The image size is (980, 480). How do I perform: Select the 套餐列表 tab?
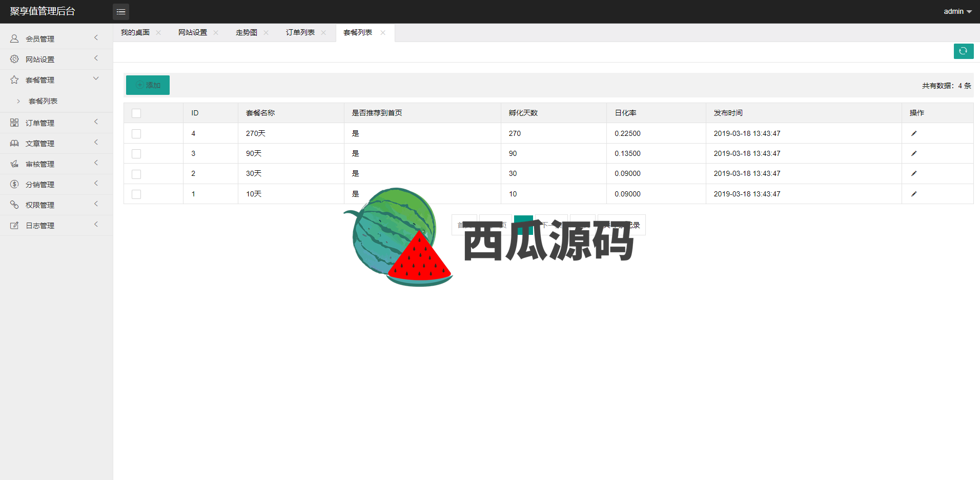pyautogui.click(x=358, y=32)
